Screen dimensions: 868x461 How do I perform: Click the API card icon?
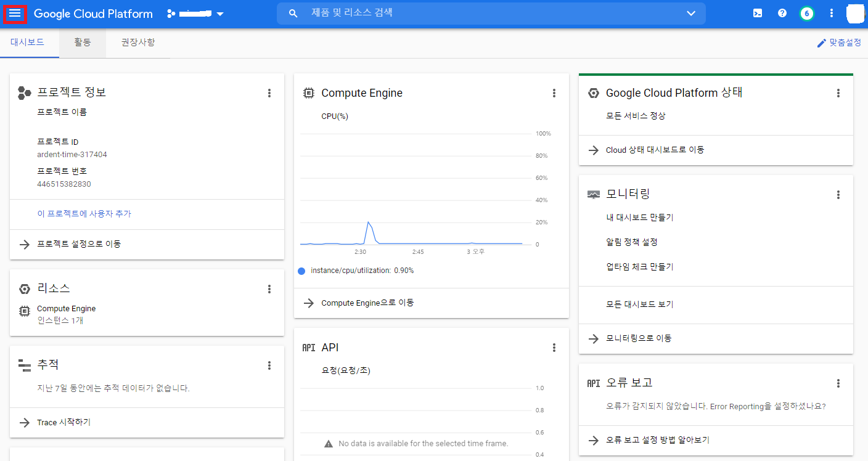(x=309, y=348)
